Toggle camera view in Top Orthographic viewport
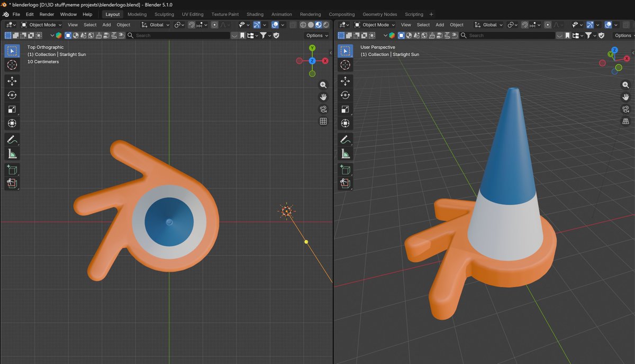 tap(323, 109)
